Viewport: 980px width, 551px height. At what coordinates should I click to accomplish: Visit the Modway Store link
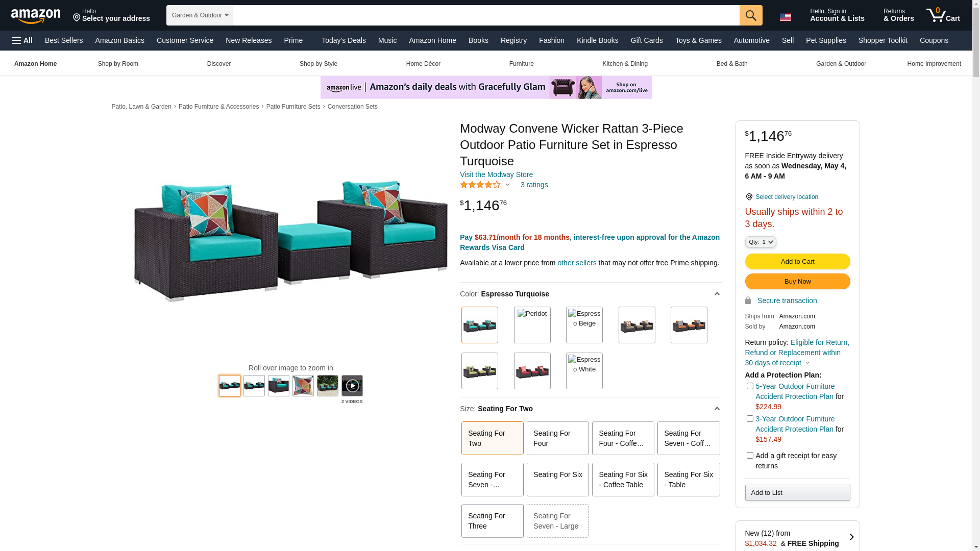click(496, 174)
